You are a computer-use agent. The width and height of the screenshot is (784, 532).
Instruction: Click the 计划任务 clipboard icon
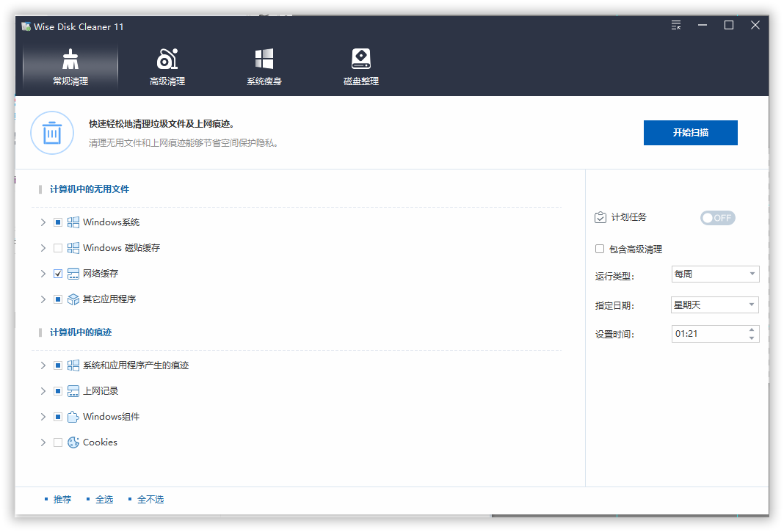tap(600, 217)
